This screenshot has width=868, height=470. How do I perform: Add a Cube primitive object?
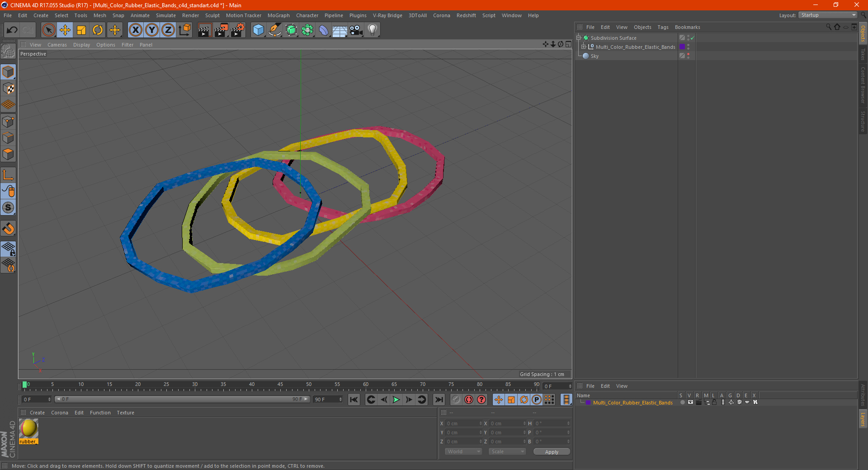click(258, 30)
